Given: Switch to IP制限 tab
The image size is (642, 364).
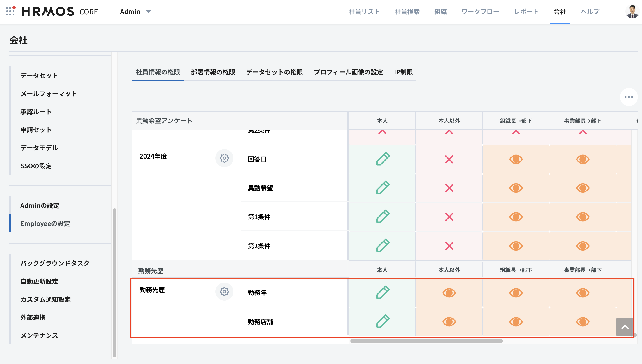Looking at the screenshot, I should point(403,72).
